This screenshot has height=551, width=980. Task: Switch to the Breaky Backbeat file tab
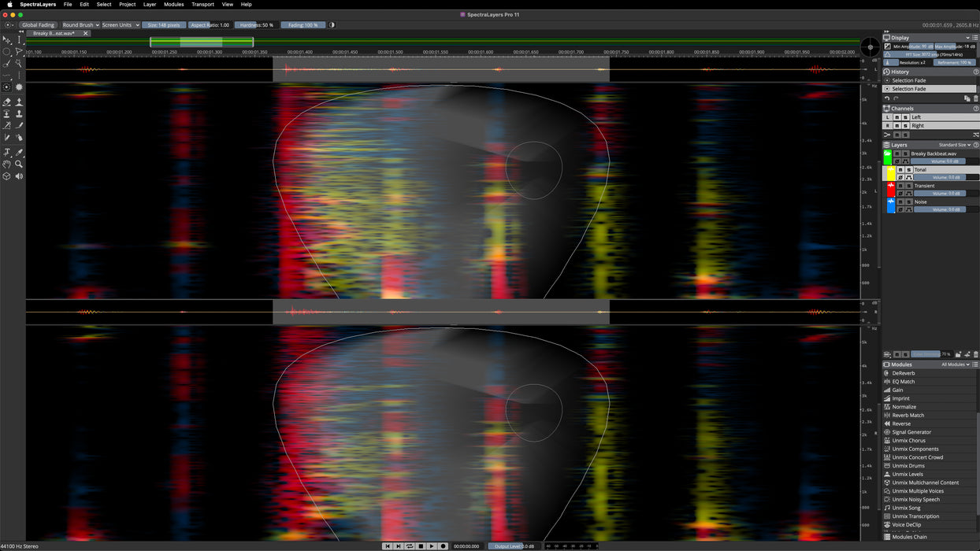(x=54, y=34)
